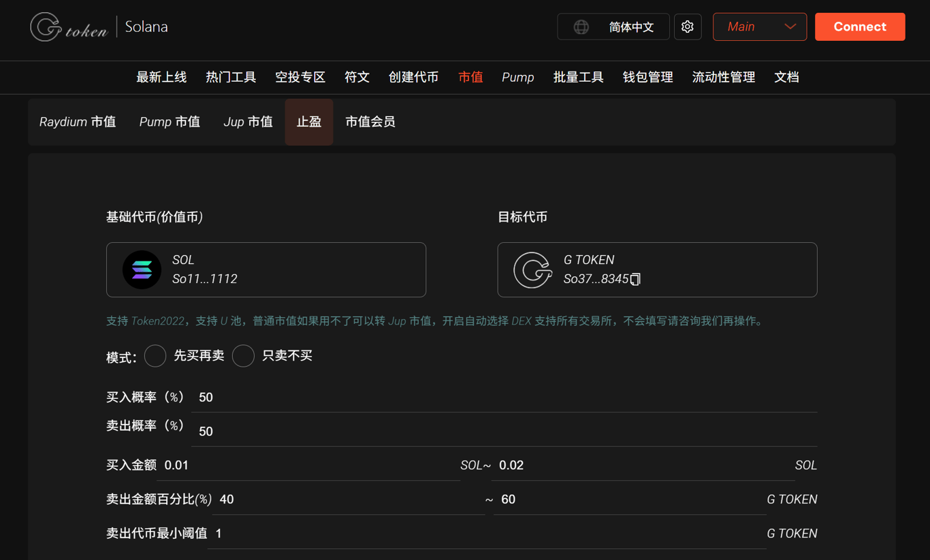Click the G TOKEN target icon
This screenshot has height=560, width=930.
click(x=532, y=269)
